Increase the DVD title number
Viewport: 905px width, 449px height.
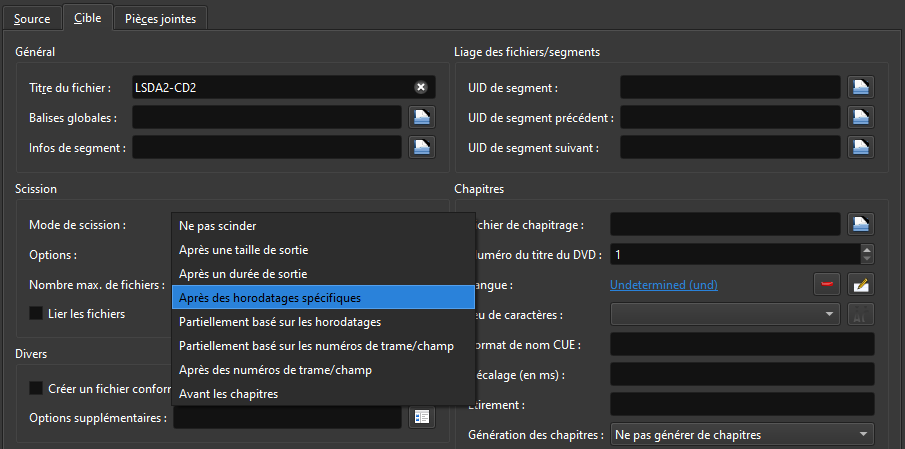click(867, 249)
